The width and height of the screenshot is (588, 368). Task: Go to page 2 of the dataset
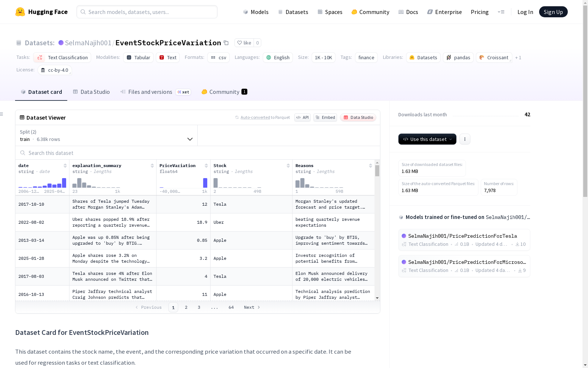pos(186,307)
